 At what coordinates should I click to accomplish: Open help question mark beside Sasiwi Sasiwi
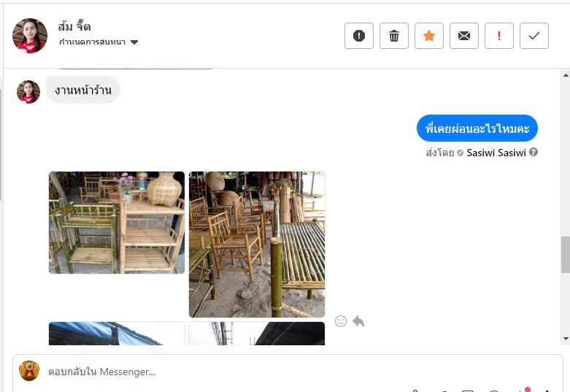coord(534,152)
